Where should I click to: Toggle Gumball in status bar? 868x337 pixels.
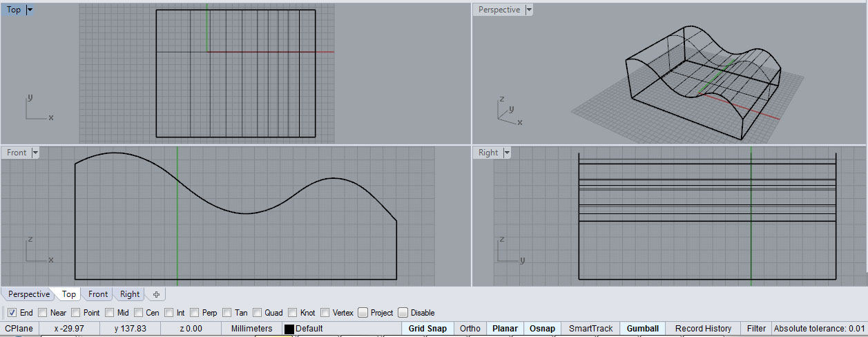(643, 329)
